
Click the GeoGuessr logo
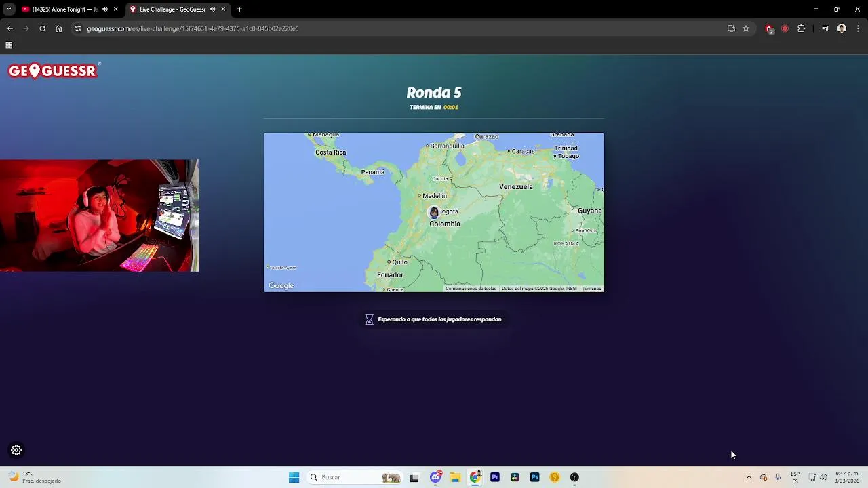[54, 70]
